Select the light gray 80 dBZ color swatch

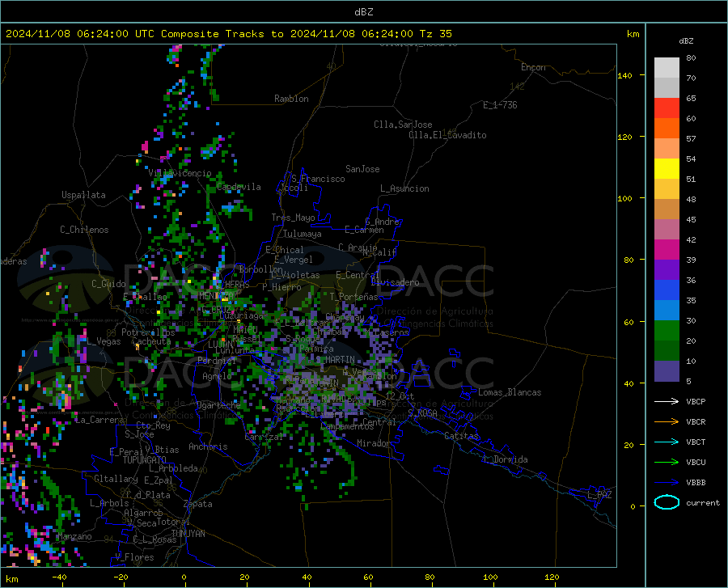click(667, 68)
